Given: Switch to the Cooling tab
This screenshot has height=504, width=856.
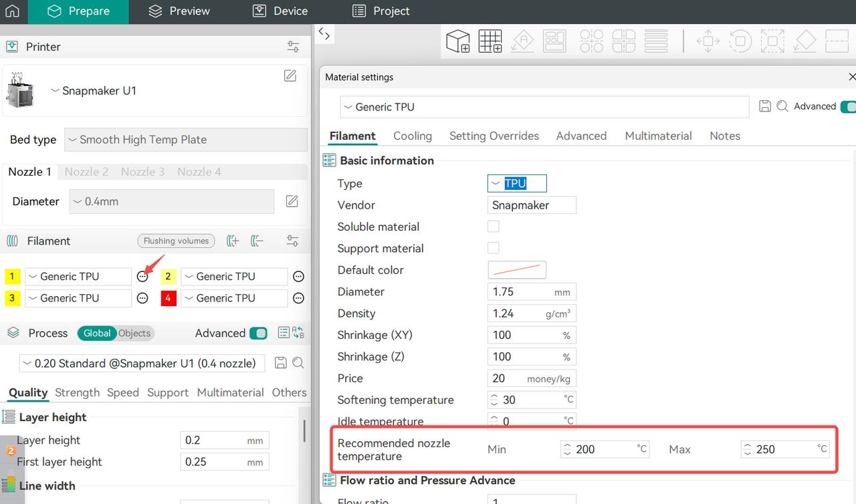Looking at the screenshot, I should (x=412, y=136).
